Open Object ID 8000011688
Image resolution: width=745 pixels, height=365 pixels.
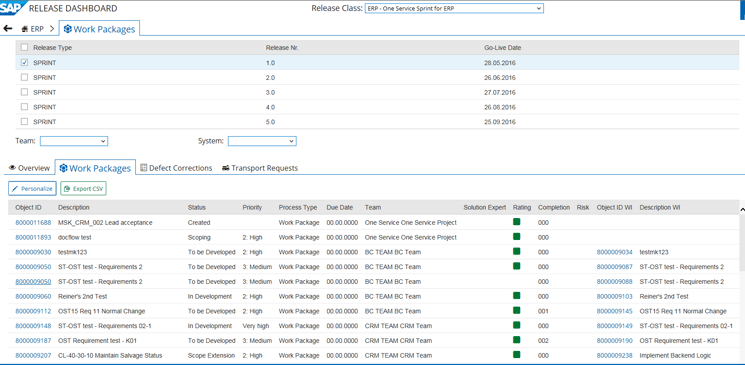tap(33, 222)
